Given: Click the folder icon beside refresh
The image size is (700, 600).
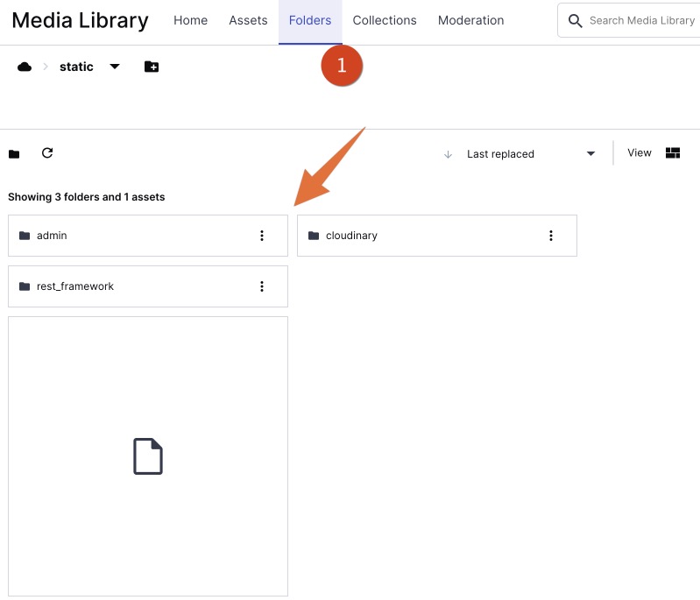Looking at the screenshot, I should (14, 154).
